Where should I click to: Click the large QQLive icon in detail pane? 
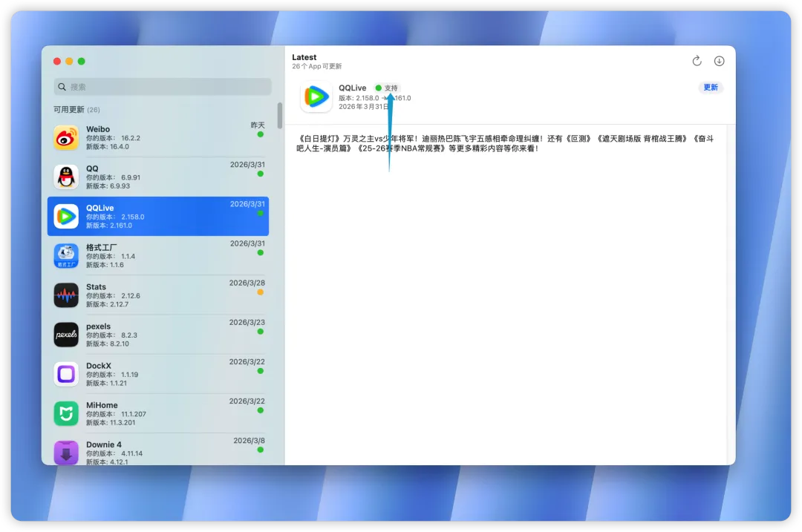[x=316, y=96]
